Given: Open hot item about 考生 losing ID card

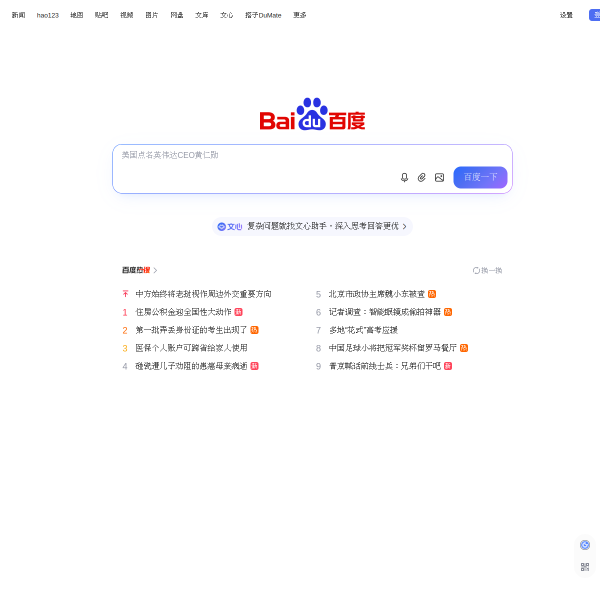Looking at the screenshot, I should [x=191, y=330].
